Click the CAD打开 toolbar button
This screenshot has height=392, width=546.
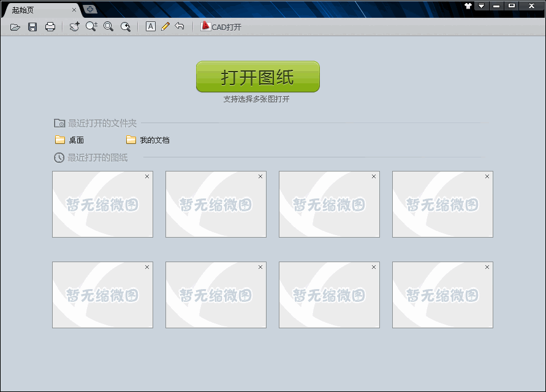[x=221, y=27]
